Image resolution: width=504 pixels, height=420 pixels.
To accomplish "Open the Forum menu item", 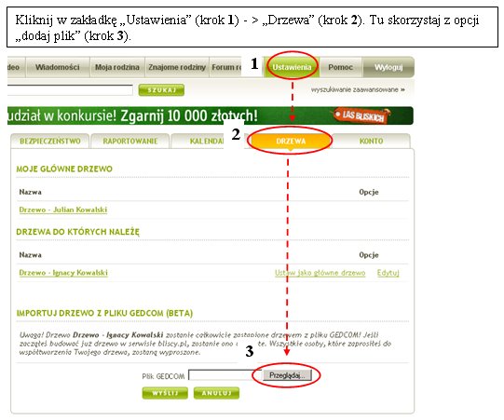I will tap(226, 67).
